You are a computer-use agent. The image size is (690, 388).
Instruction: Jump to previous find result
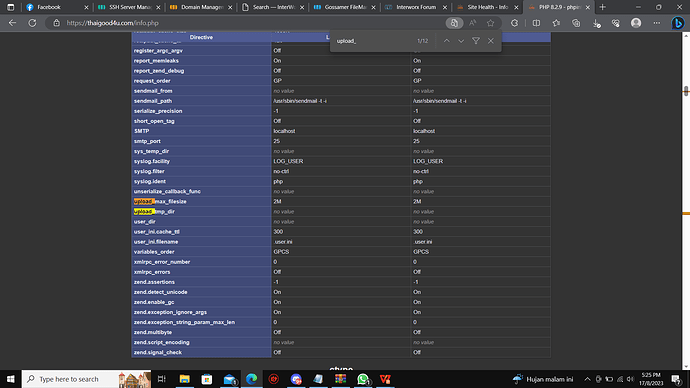(446, 41)
